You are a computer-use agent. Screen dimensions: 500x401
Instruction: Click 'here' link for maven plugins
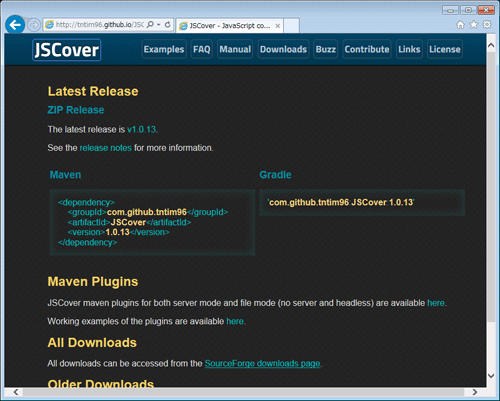pos(436,303)
